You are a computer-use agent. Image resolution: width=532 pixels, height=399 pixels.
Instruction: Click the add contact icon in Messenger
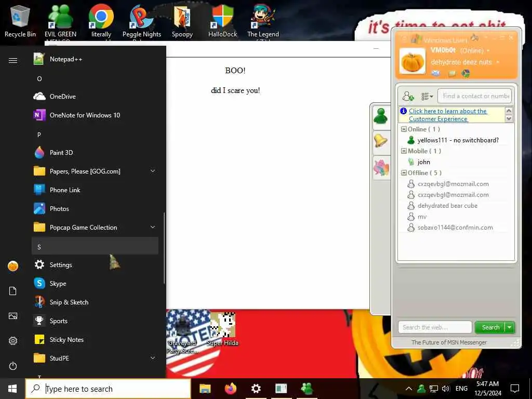(x=408, y=96)
